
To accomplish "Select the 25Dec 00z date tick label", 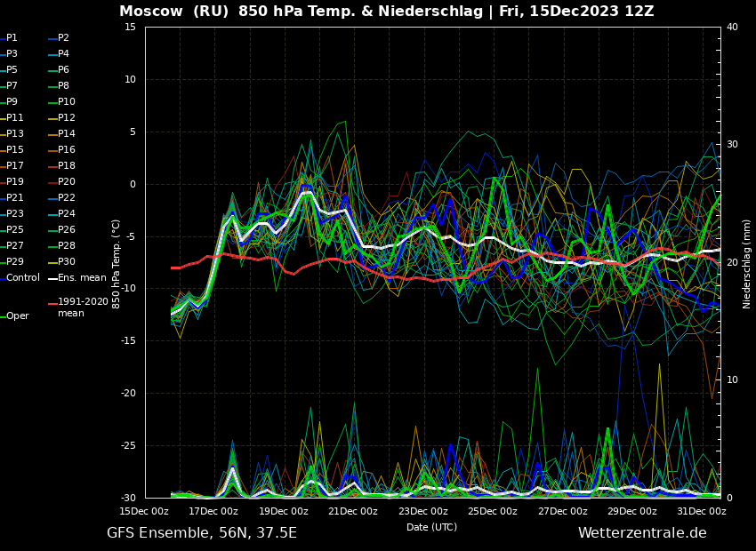I will click(493, 512).
